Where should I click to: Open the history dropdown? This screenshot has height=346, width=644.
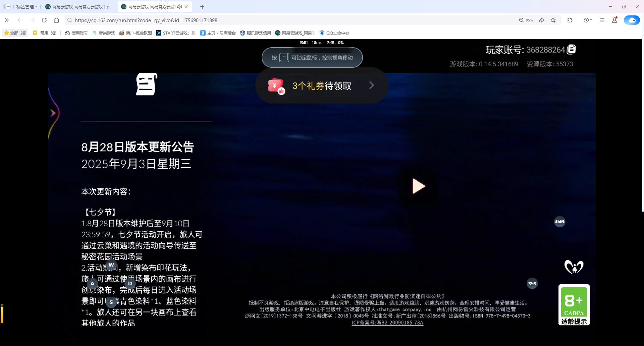point(588,20)
